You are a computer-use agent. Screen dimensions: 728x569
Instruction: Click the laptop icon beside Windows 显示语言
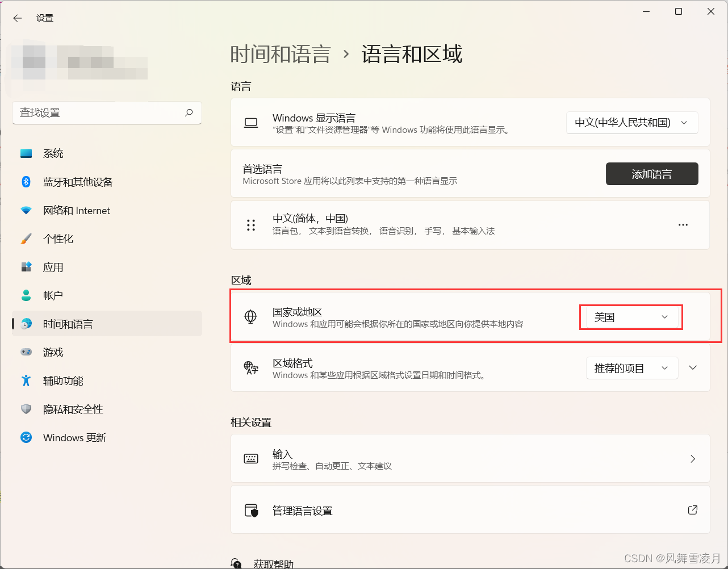[x=251, y=123]
